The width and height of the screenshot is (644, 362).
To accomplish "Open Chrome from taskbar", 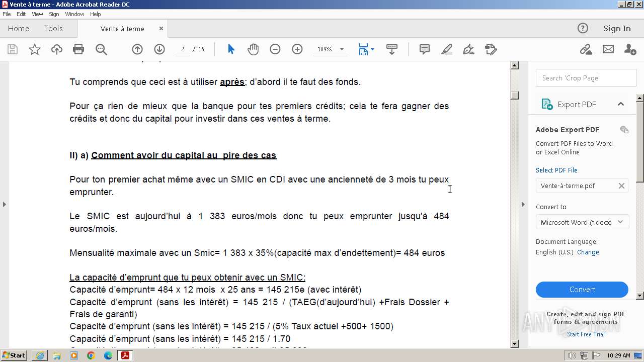I will click(91, 355).
